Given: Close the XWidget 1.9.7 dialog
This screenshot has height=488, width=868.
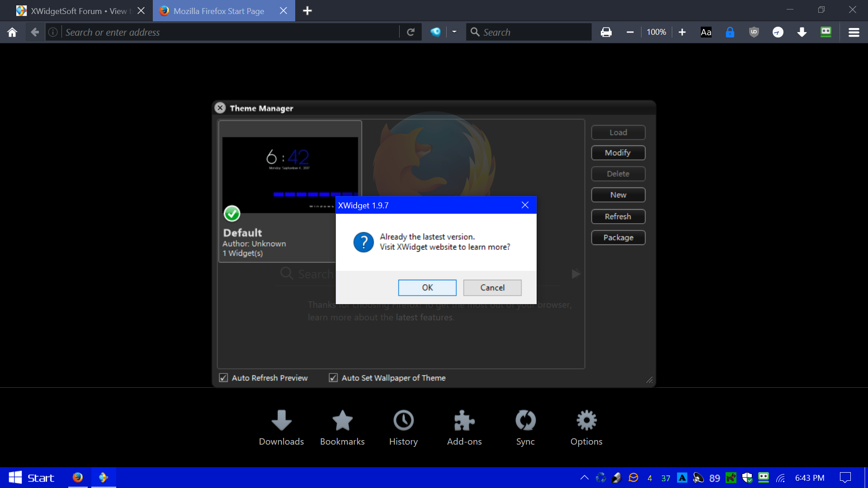Looking at the screenshot, I should point(525,205).
